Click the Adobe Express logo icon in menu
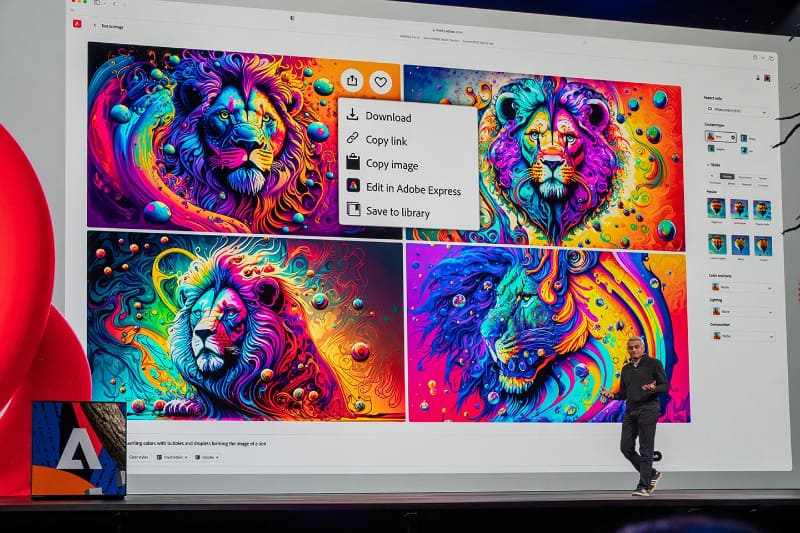This screenshot has width=800, height=533. 353,185
